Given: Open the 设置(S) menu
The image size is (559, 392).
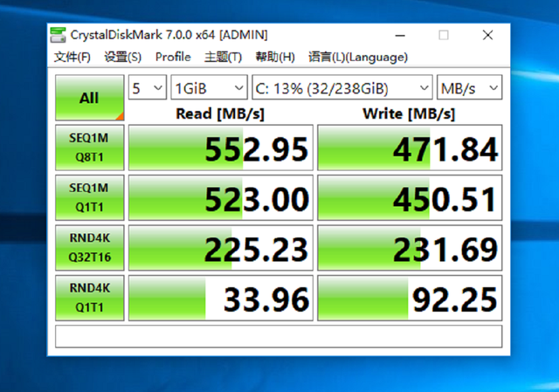Looking at the screenshot, I should point(122,57).
